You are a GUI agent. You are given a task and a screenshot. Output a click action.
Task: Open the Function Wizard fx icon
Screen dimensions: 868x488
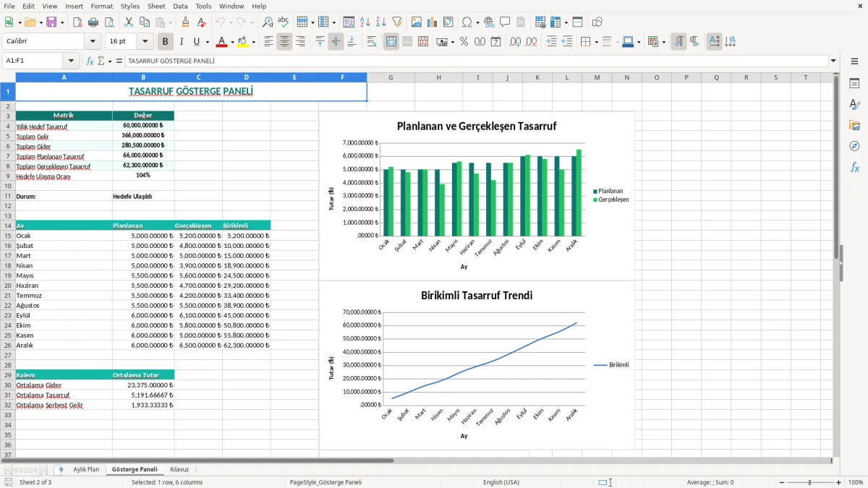point(90,61)
